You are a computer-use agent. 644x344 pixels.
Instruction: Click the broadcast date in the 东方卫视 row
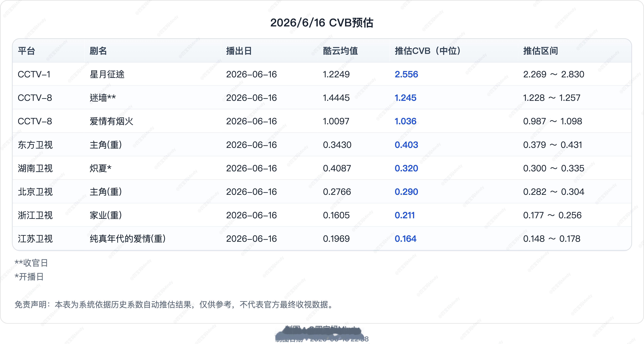pyautogui.click(x=252, y=145)
